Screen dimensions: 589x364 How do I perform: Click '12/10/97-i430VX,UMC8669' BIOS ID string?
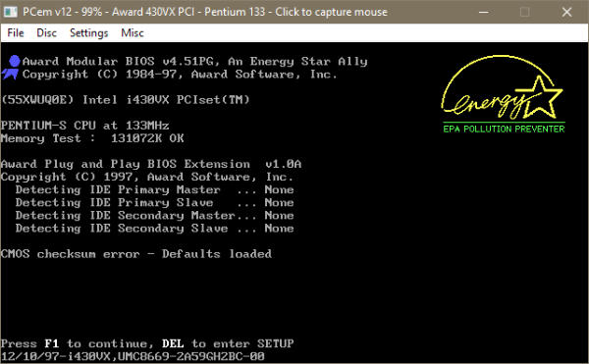click(x=133, y=356)
